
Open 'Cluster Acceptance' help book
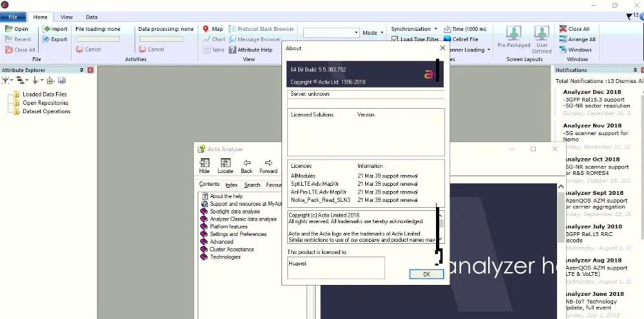[x=227, y=250]
